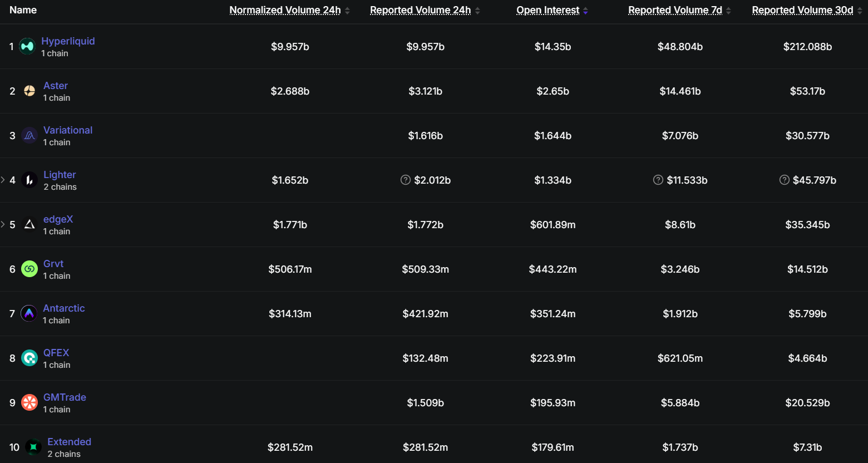Expand the Lighter row chevron

click(3, 180)
